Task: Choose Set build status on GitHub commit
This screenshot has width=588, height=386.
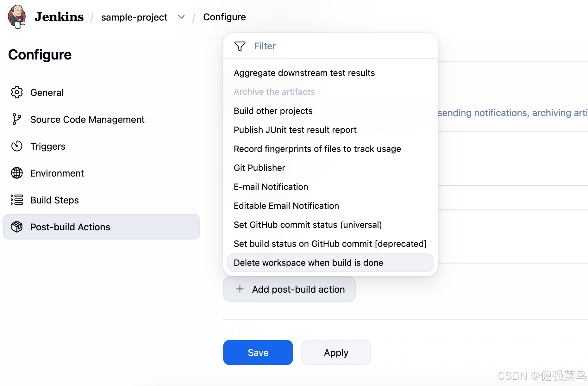Action: tap(330, 244)
